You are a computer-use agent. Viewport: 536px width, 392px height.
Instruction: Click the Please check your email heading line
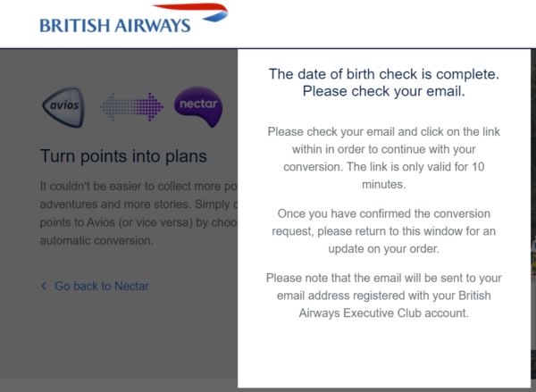pyautogui.click(x=384, y=91)
